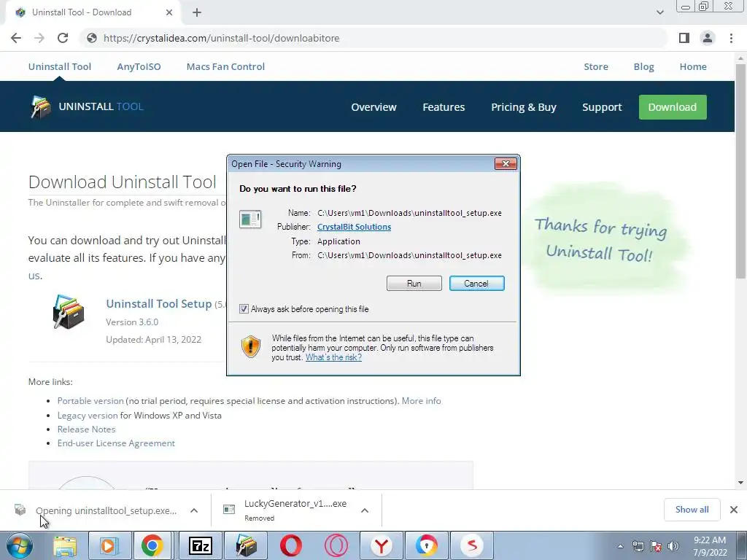Image resolution: width=747 pixels, height=560 pixels.
Task: Open the Opera taskbar icon
Action: coord(290,545)
